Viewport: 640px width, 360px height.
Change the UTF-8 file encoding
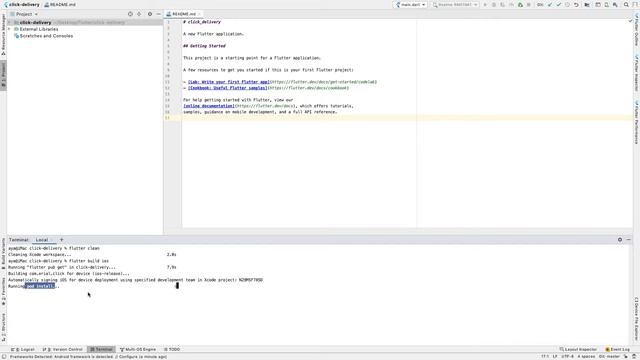coord(567,357)
